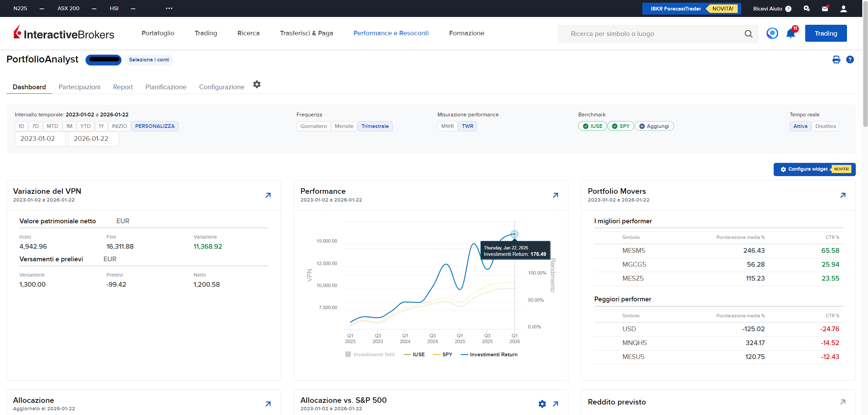Click the search magnifier icon
Viewport: 868px width, 415px height.
749,34
